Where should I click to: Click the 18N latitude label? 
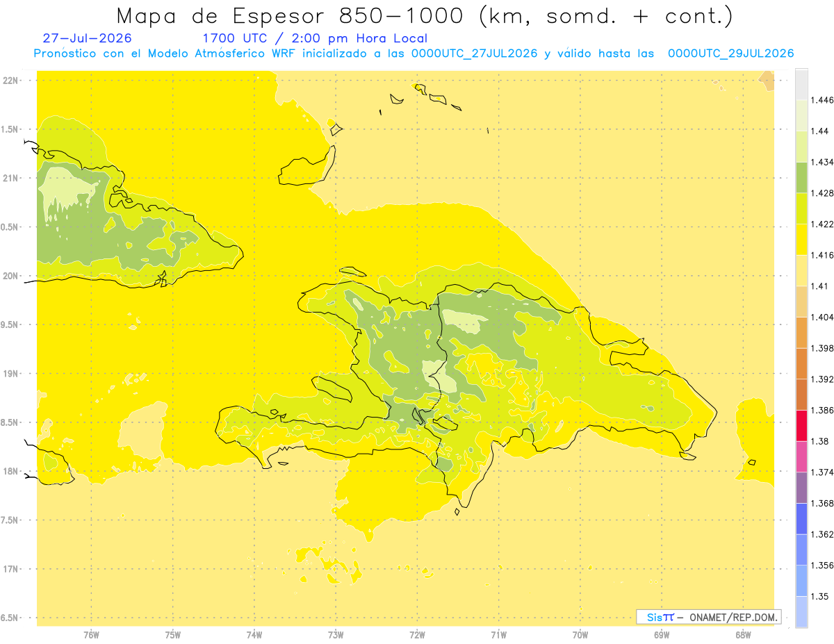12,471
